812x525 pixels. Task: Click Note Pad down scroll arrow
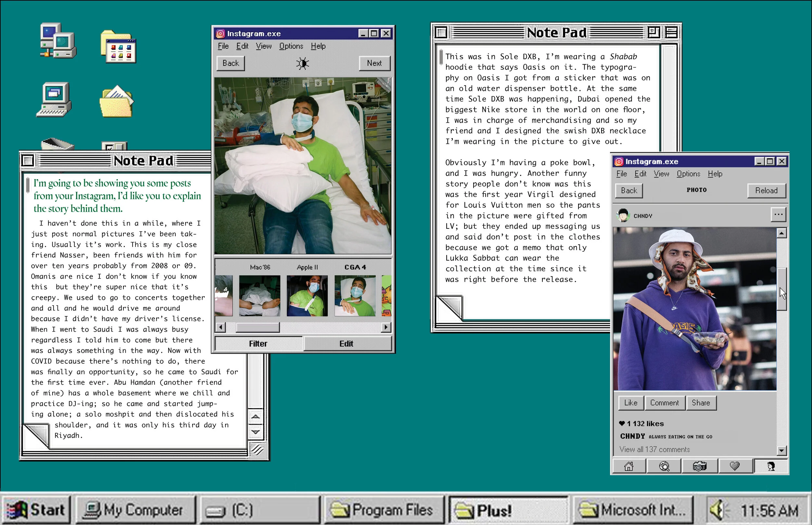(255, 432)
